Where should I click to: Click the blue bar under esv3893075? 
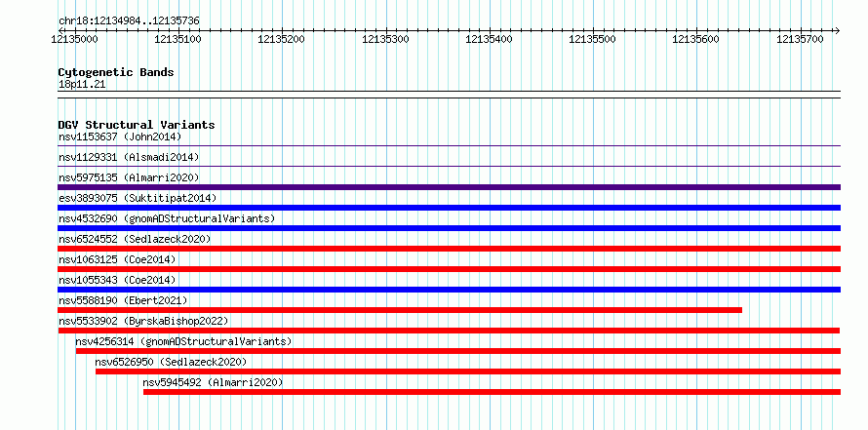[x=450, y=208]
